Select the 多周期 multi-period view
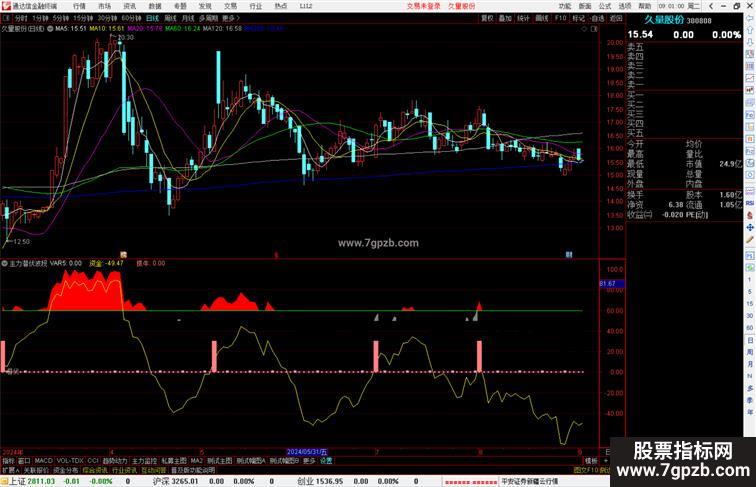 pos(208,18)
